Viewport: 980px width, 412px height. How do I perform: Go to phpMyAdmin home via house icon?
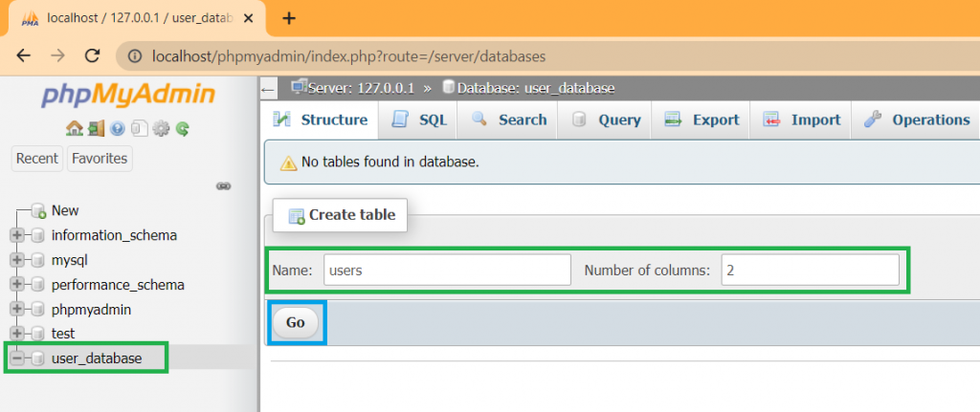point(75,129)
